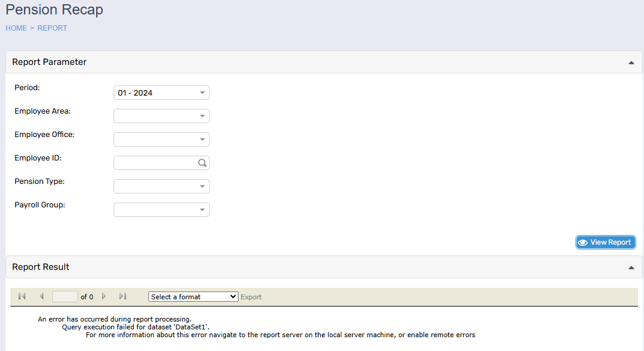Collapse the Report Result panel arrow
Image resolution: width=644 pixels, height=351 pixels.
[x=631, y=267]
